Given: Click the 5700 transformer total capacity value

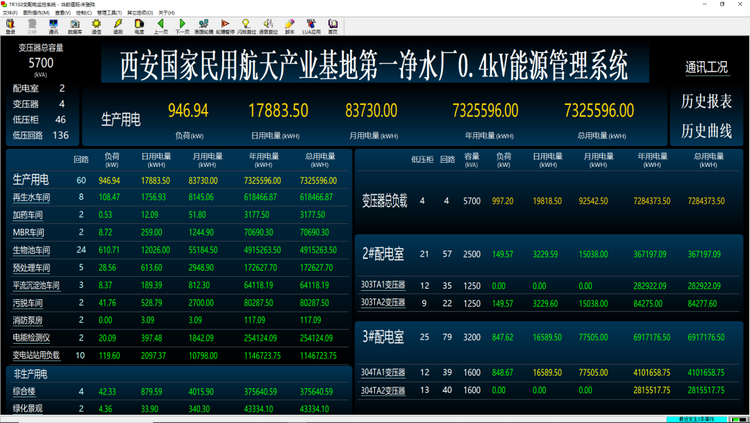Looking at the screenshot, I should (41, 63).
